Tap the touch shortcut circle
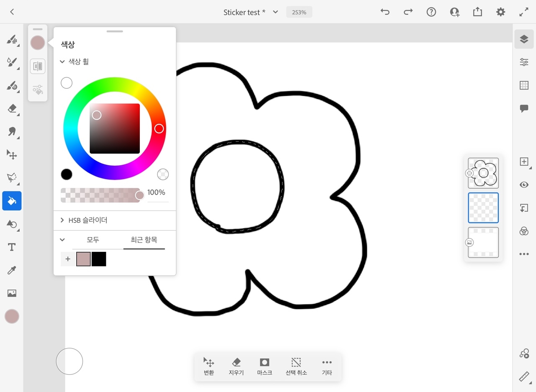The height and width of the screenshot is (392, 536). [70, 361]
